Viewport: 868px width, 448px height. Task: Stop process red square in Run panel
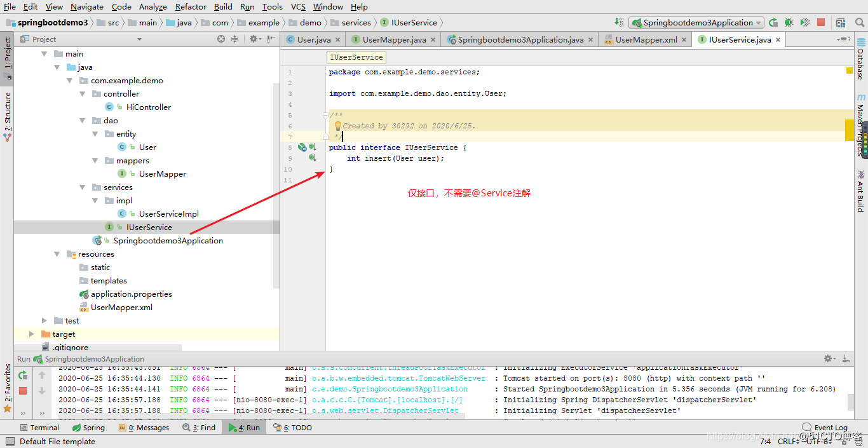click(23, 391)
